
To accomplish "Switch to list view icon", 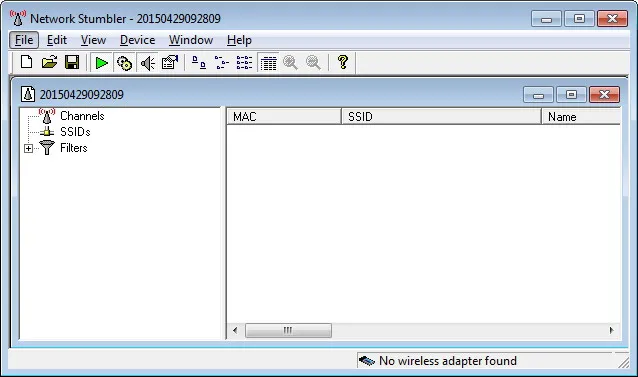I will [245, 63].
